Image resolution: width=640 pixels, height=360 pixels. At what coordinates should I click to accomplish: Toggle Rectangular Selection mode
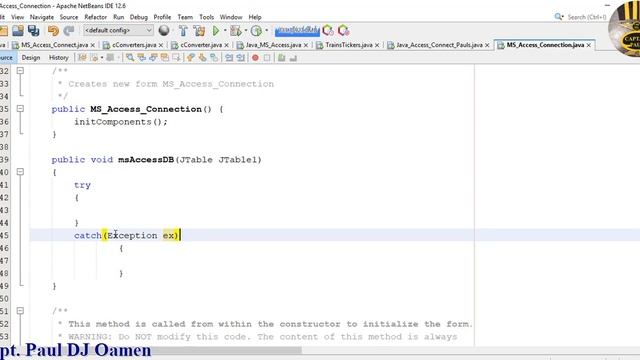176,58
